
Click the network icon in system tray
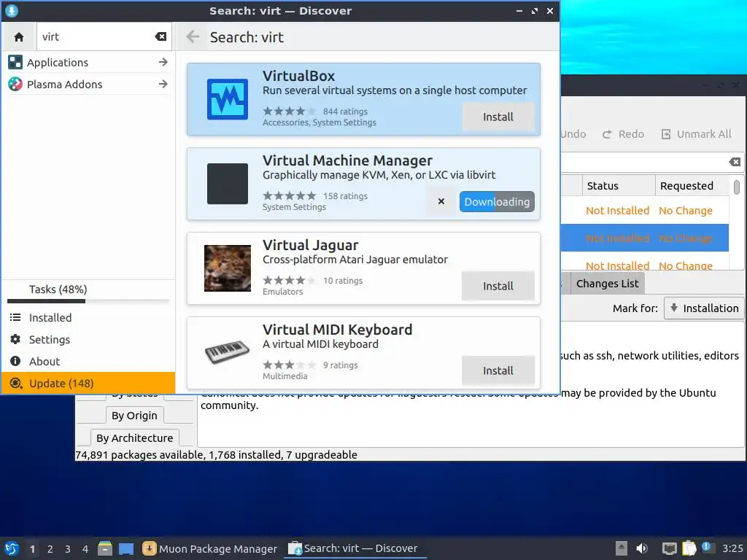[x=670, y=548]
